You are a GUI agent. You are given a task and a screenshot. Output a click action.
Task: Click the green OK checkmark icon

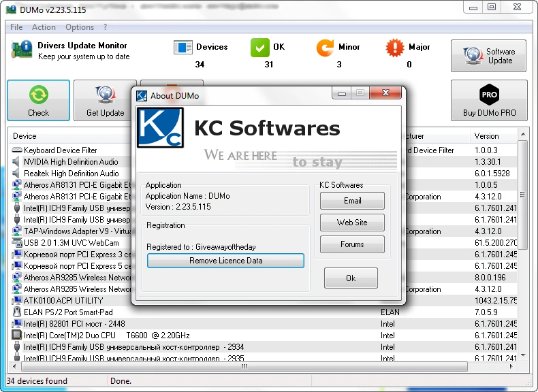pyautogui.click(x=260, y=48)
